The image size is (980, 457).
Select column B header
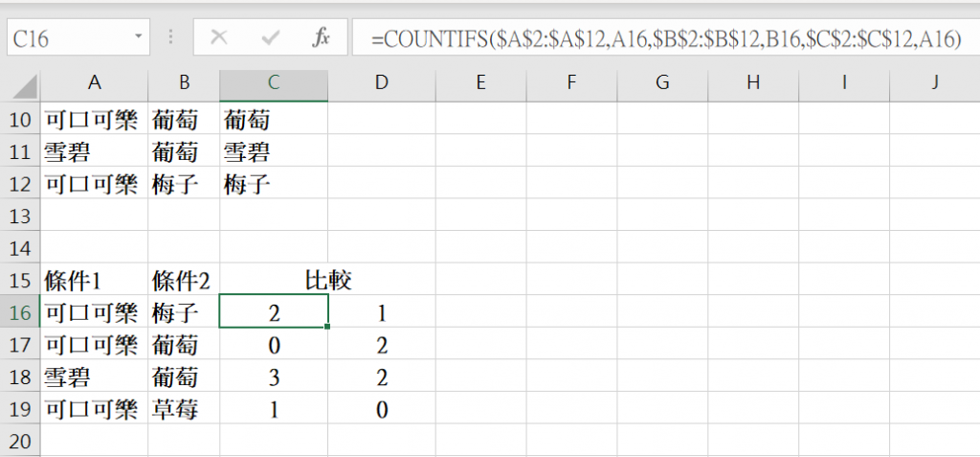point(184,84)
